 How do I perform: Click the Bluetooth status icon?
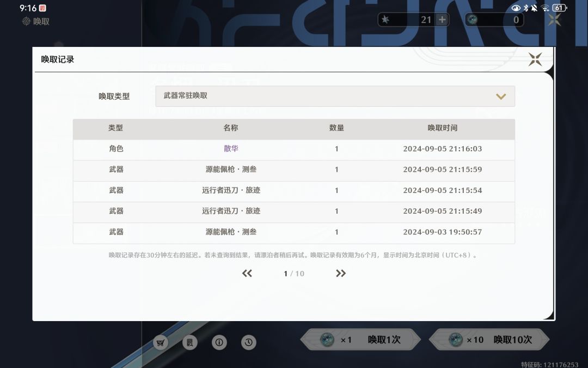[x=526, y=8]
